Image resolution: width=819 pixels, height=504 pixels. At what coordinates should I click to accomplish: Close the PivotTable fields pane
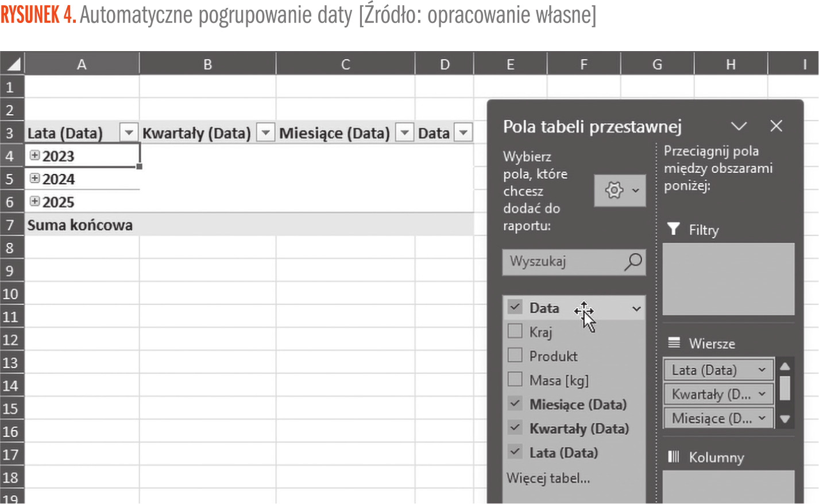point(776,126)
